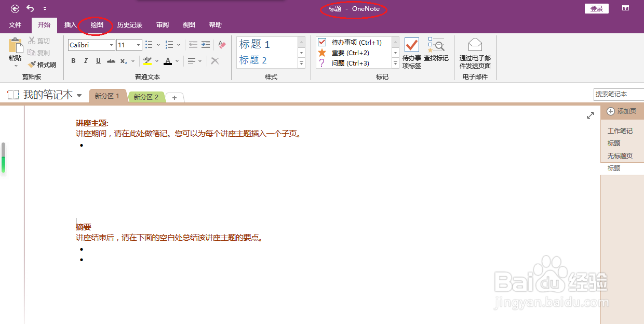Click the Back arrow in the title bar
The width and height of the screenshot is (644, 324).
click(15, 8)
